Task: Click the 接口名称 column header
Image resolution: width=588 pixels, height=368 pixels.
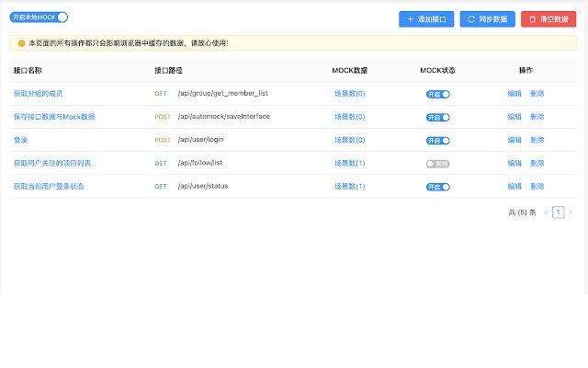Action: 28,70
